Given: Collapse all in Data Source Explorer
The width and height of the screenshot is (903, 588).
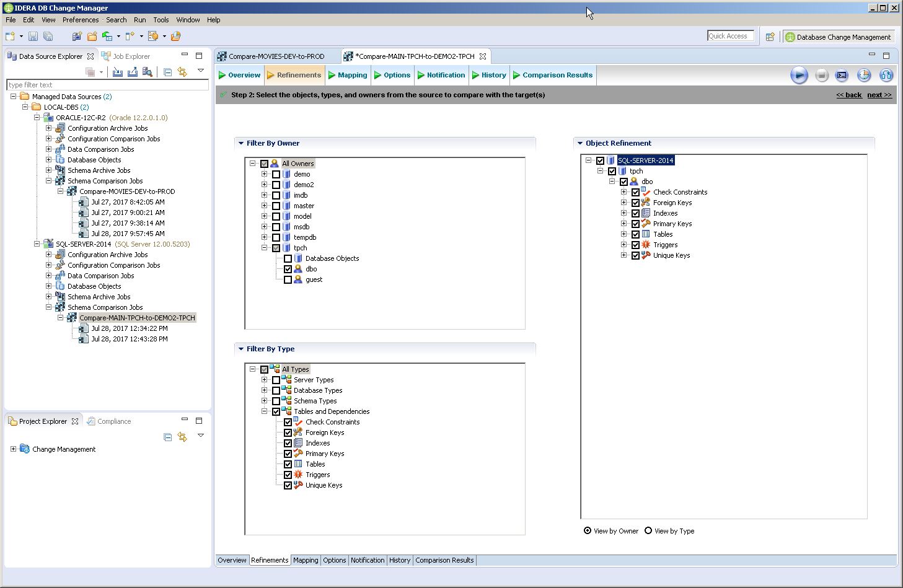Looking at the screenshot, I should 167,72.
